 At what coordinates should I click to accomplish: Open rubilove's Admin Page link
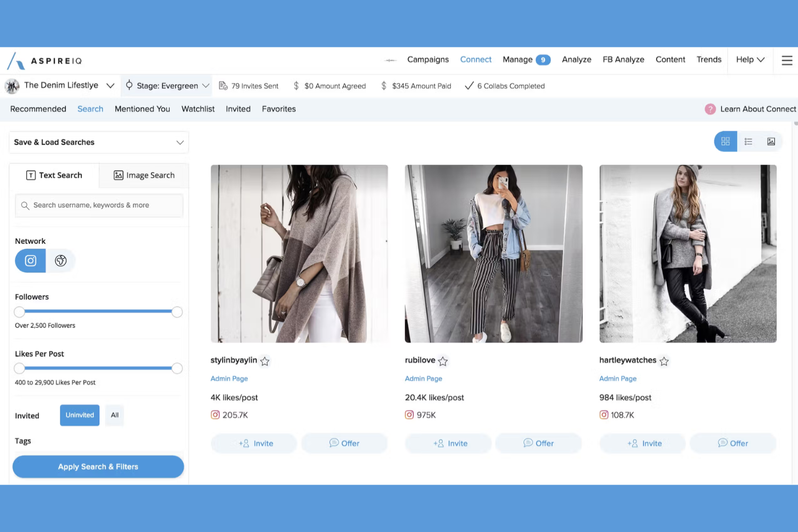423,378
